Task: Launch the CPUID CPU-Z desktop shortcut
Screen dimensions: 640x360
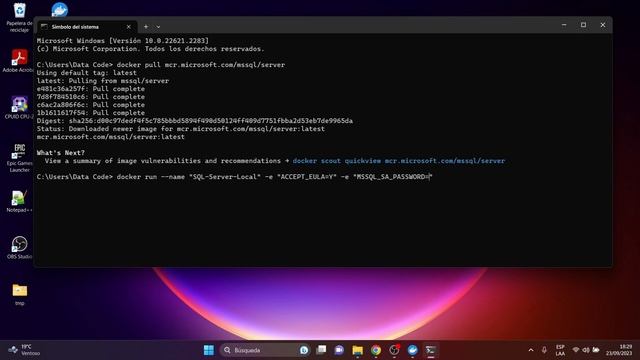Action: pyautogui.click(x=19, y=108)
